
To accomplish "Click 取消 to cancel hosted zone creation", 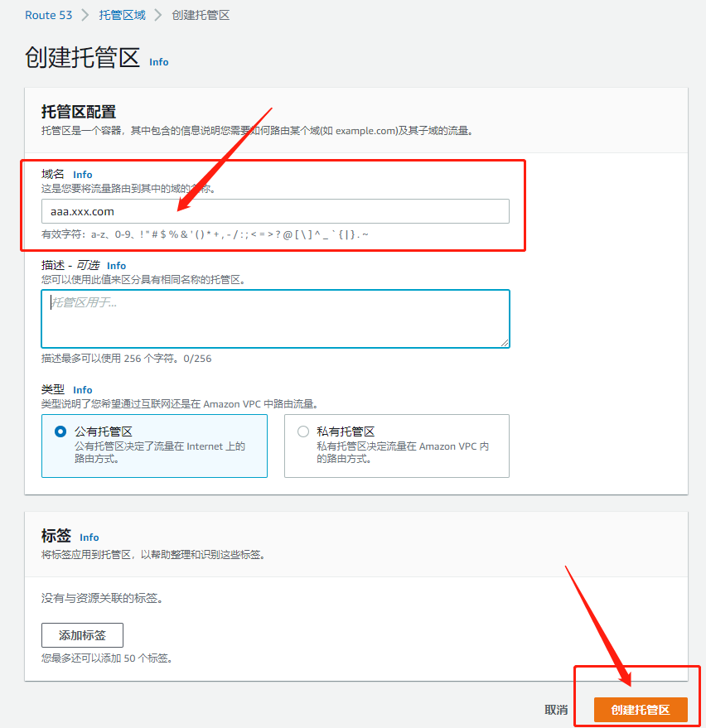I will click(x=554, y=709).
